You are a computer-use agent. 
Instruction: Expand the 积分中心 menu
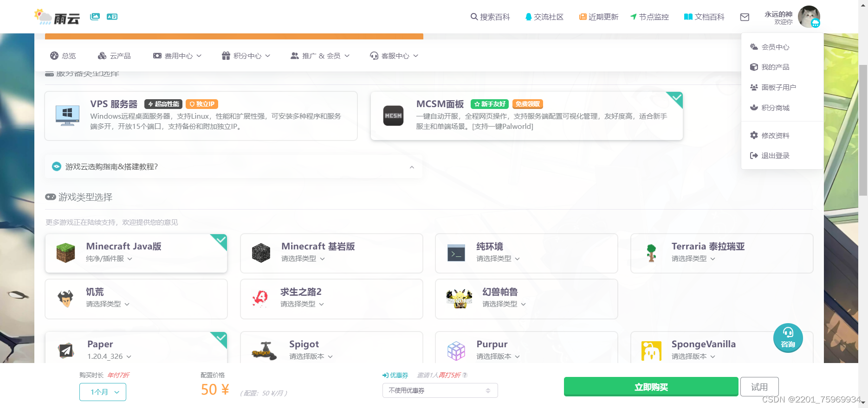246,56
